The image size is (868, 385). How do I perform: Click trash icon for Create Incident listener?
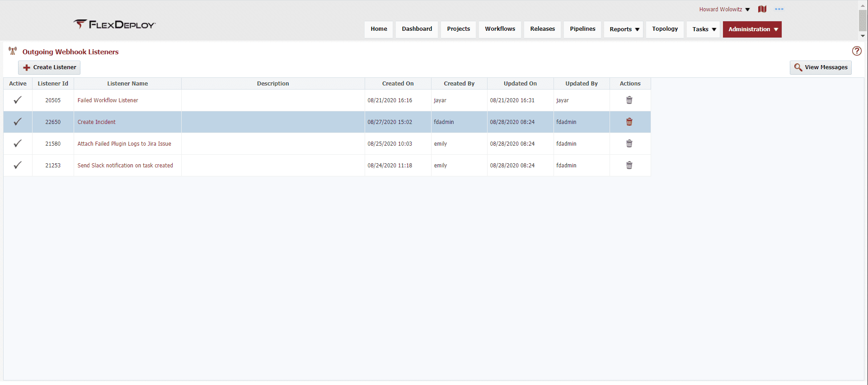pyautogui.click(x=629, y=122)
